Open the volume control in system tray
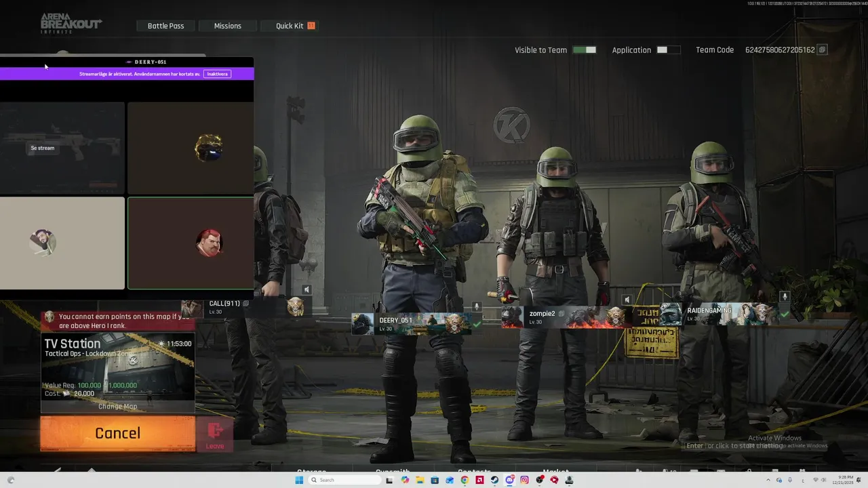 [823, 480]
